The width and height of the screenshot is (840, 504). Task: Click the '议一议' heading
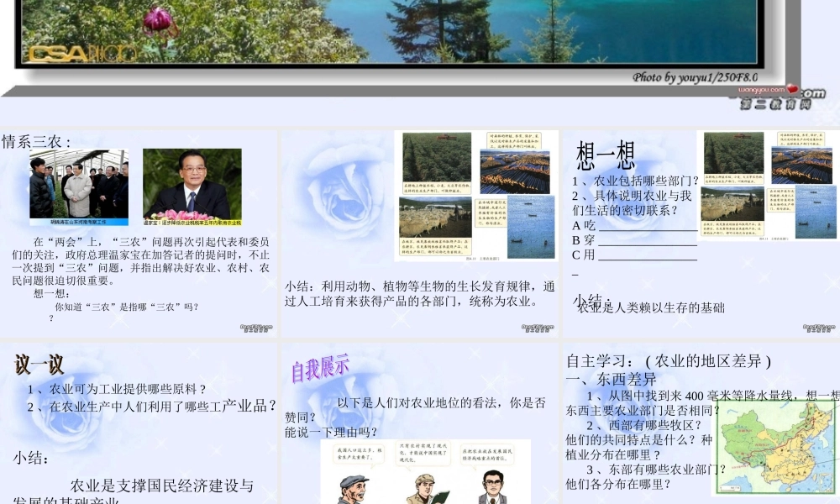(x=39, y=365)
